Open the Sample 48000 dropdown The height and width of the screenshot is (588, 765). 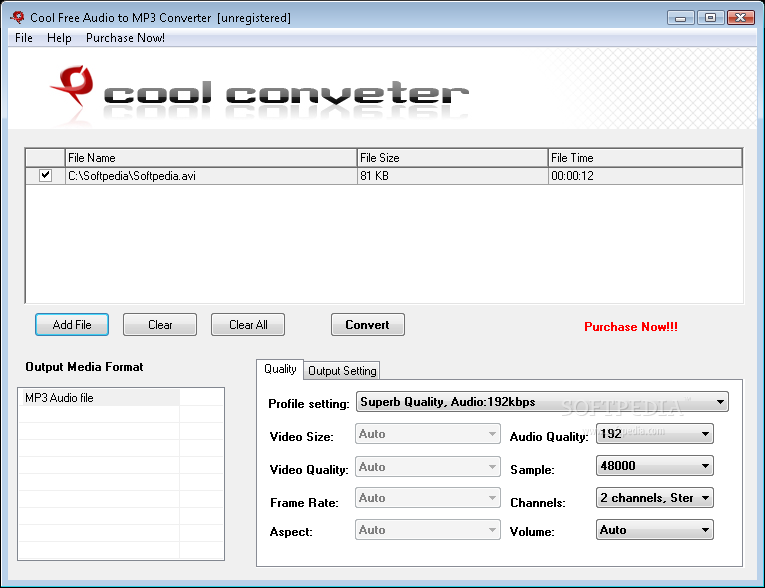(655, 466)
